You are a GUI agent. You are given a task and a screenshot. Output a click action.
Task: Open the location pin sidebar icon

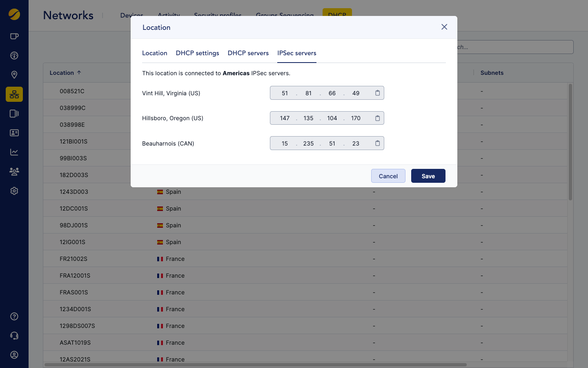point(14,75)
